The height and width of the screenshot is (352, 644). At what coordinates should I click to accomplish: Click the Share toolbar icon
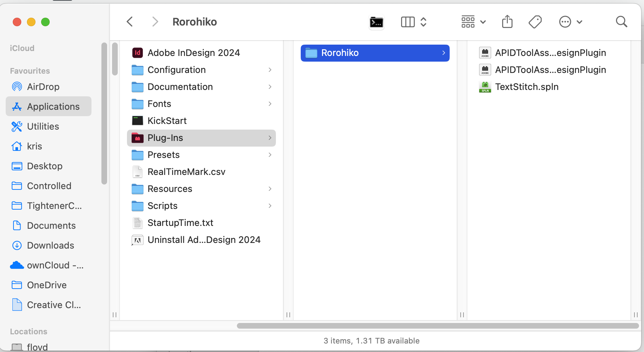[507, 22]
